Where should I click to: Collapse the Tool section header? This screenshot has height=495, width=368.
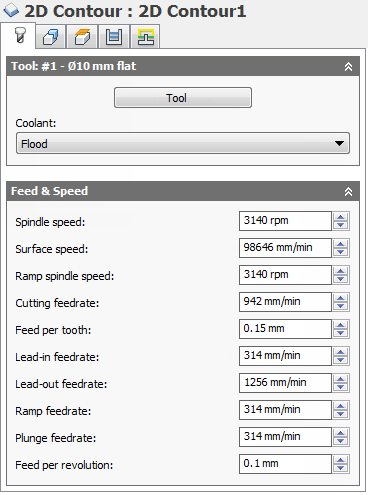(348, 66)
